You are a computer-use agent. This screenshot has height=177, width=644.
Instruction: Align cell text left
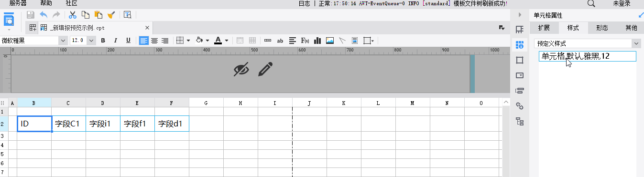[143, 41]
